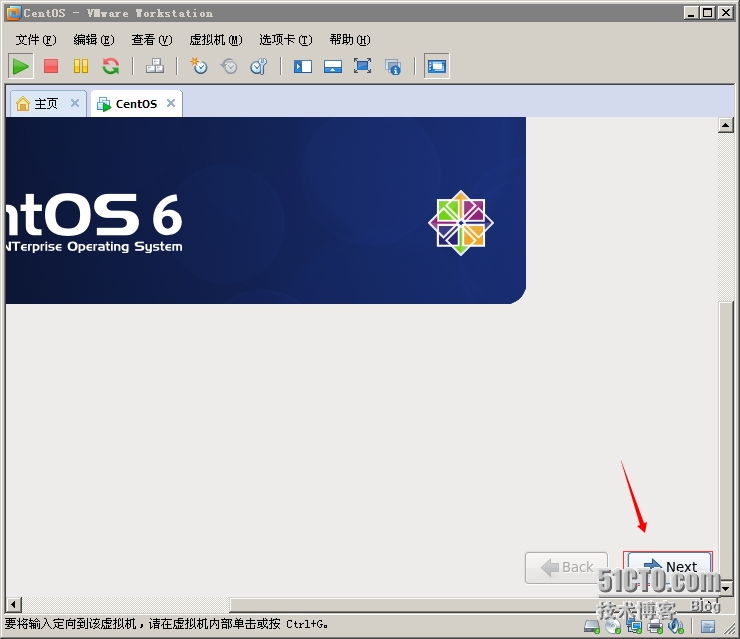This screenshot has height=639, width=740.
Task: Click VMware icon in title bar
Action: coord(14,13)
